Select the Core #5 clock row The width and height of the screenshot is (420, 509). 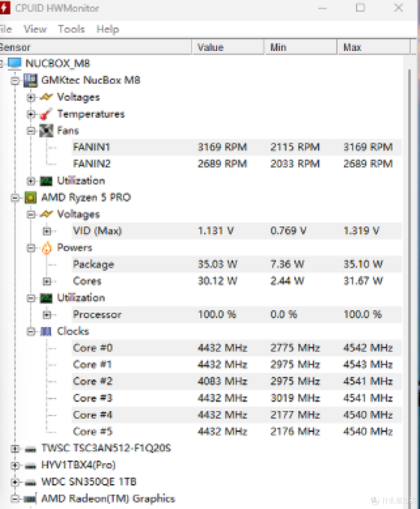pos(237,432)
